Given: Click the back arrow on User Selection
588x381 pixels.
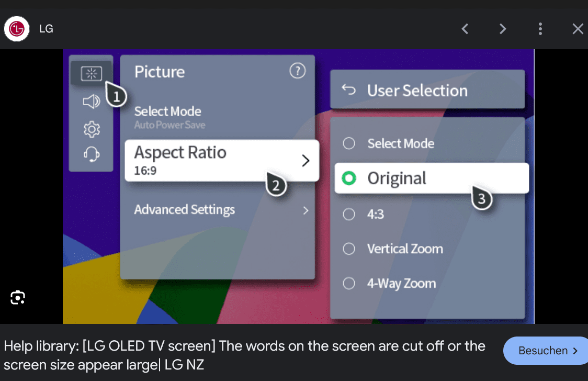Looking at the screenshot, I should pyautogui.click(x=347, y=89).
